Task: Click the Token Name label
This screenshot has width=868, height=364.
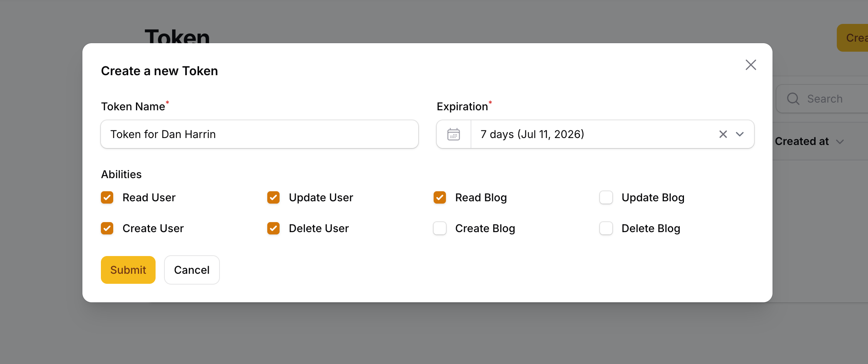Action: click(x=133, y=106)
